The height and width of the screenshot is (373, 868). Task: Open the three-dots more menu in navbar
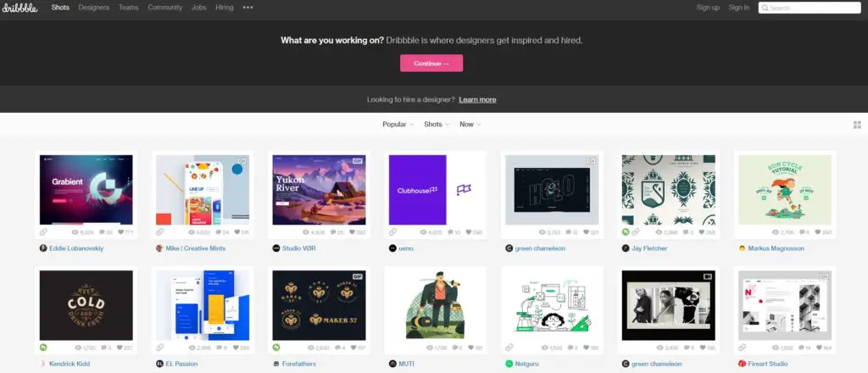click(x=248, y=8)
